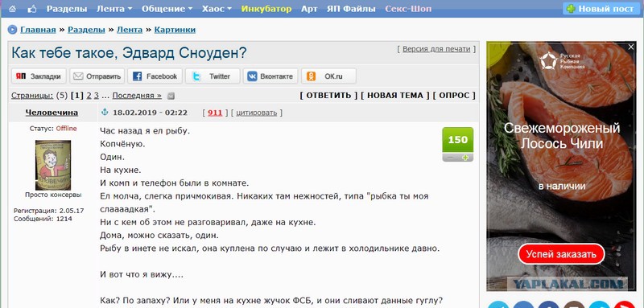
Task: Expand the Хаос dropdown menu
Action: [x=217, y=9]
